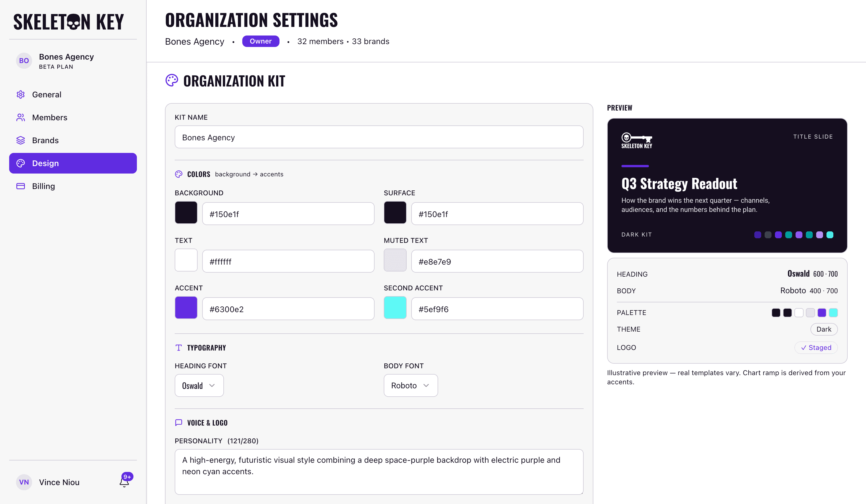Viewport: 866px width, 504px height.
Task: Click the "DARK KIT" label in preview
Action: (x=636, y=235)
